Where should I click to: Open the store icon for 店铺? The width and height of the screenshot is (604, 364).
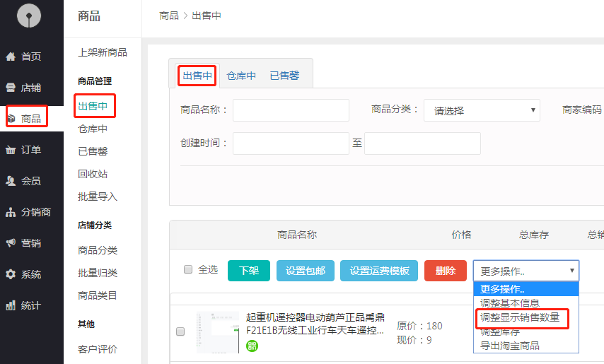(11, 88)
